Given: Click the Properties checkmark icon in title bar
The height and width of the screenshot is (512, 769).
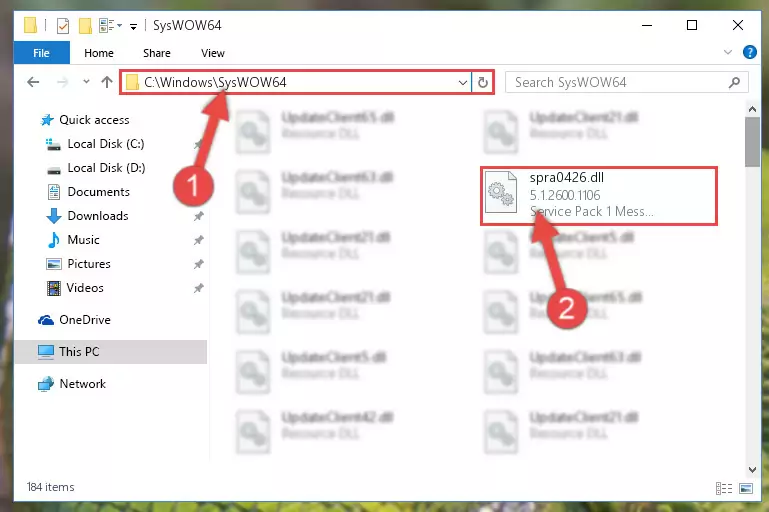Looking at the screenshot, I should coord(63,25).
